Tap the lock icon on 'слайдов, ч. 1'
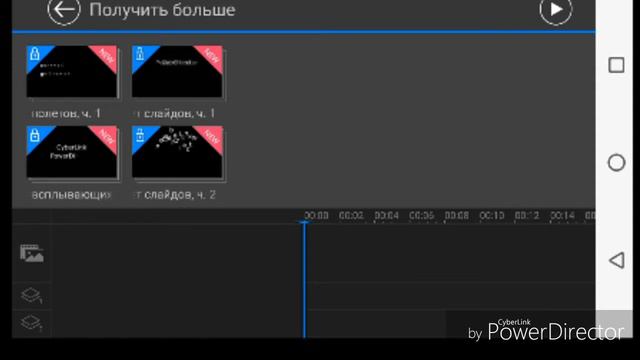Viewport: 640px width, 360px height. point(140,53)
